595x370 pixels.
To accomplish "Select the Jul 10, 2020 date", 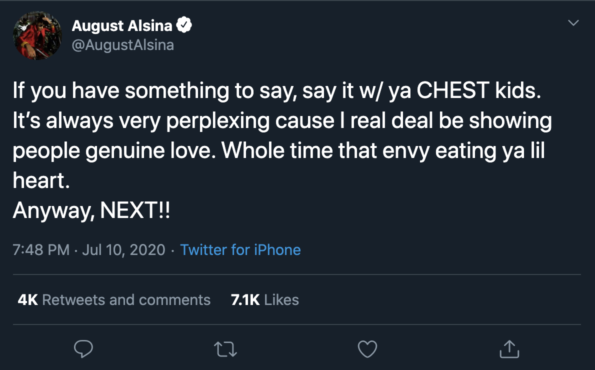I will pyautogui.click(x=124, y=250).
